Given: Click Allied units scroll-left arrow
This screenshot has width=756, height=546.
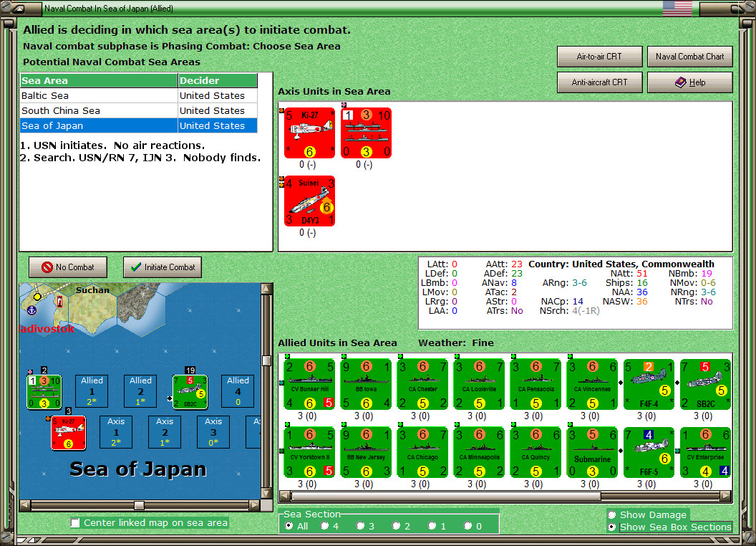Looking at the screenshot, I should tap(285, 496).
